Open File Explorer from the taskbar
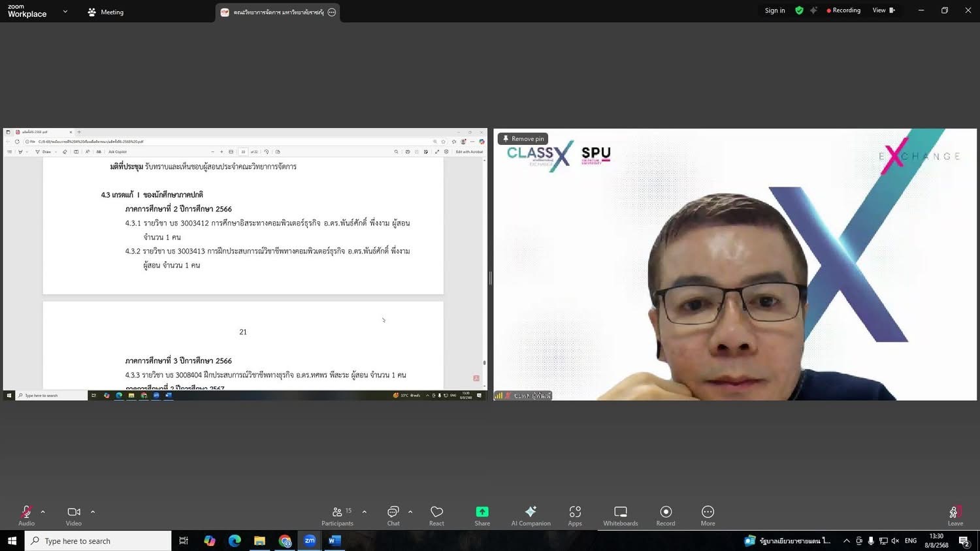The width and height of the screenshot is (980, 551). [259, 541]
